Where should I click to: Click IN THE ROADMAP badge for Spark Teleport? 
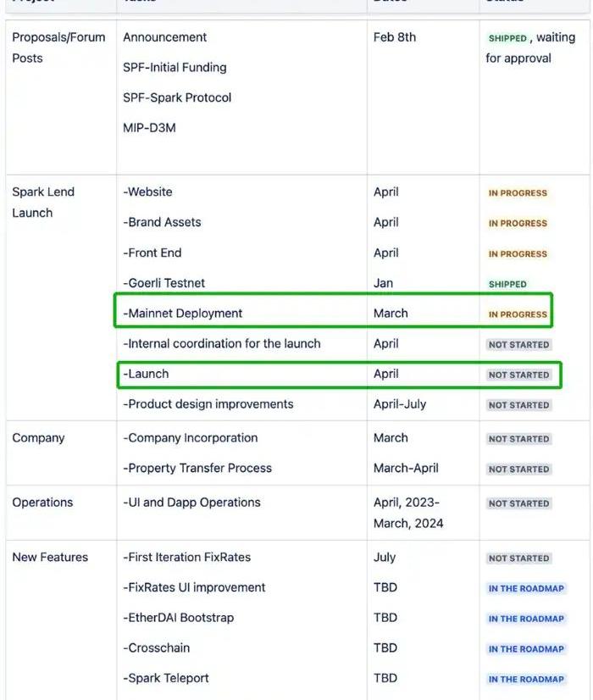pos(525,679)
